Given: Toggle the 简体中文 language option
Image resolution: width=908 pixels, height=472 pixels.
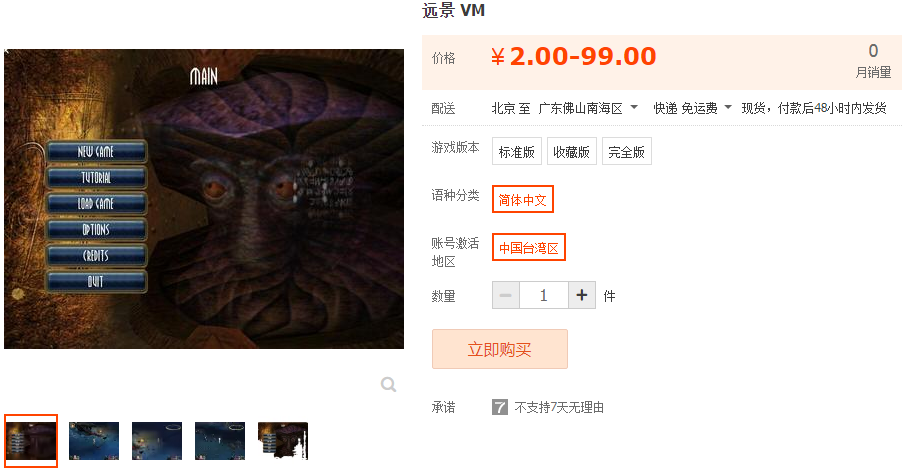Looking at the screenshot, I should [523, 199].
